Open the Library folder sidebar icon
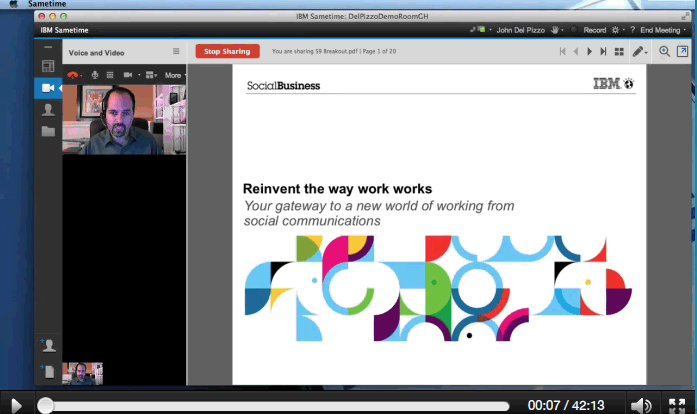697x414 pixels. [x=48, y=131]
